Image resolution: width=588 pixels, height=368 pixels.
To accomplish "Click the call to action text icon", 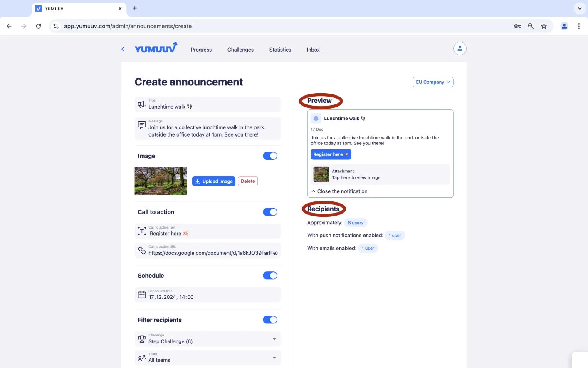I will click(142, 231).
